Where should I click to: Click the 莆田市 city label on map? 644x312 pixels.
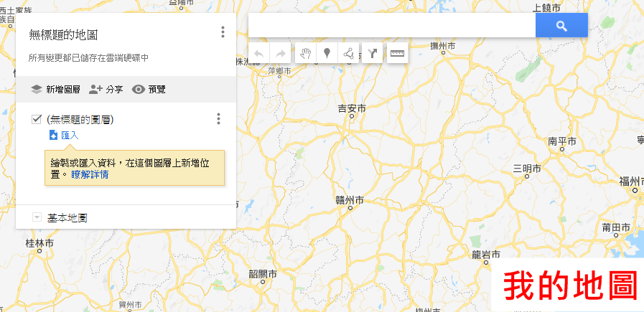(616, 227)
